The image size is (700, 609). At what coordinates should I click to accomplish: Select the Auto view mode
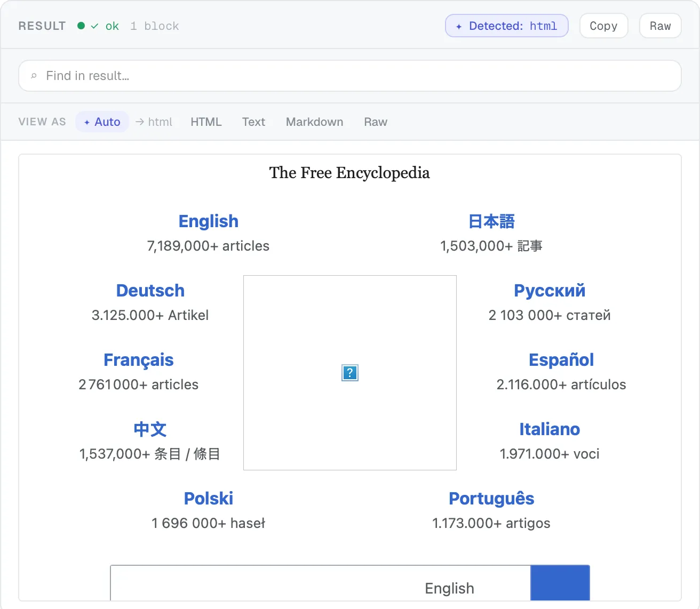(x=102, y=122)
